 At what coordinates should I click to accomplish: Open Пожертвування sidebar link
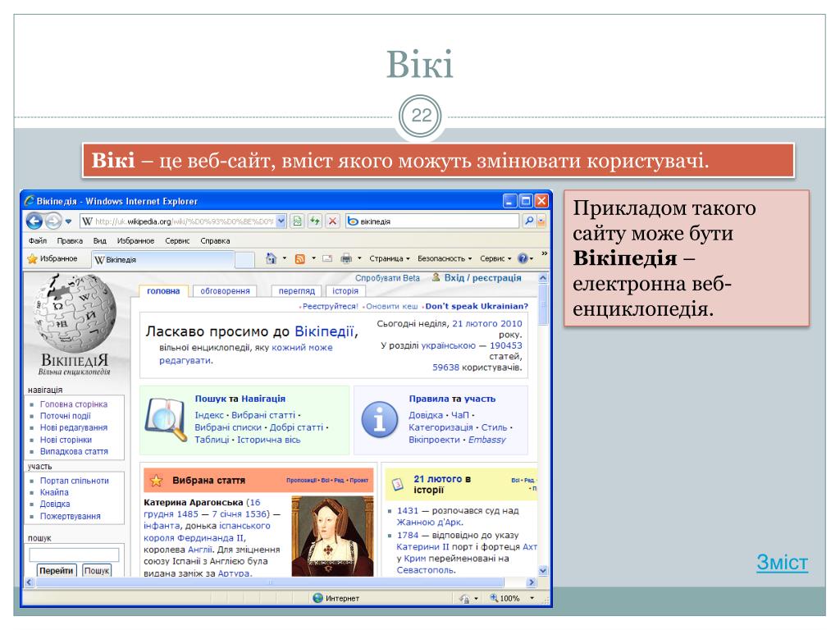(x=71, y=517)
